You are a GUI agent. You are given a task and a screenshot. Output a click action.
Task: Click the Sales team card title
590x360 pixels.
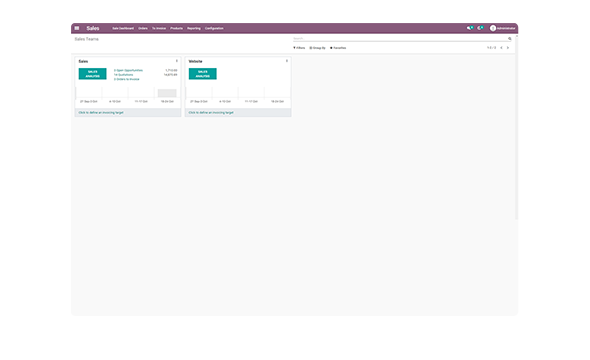pyautogui.click(x=83, y=61)
